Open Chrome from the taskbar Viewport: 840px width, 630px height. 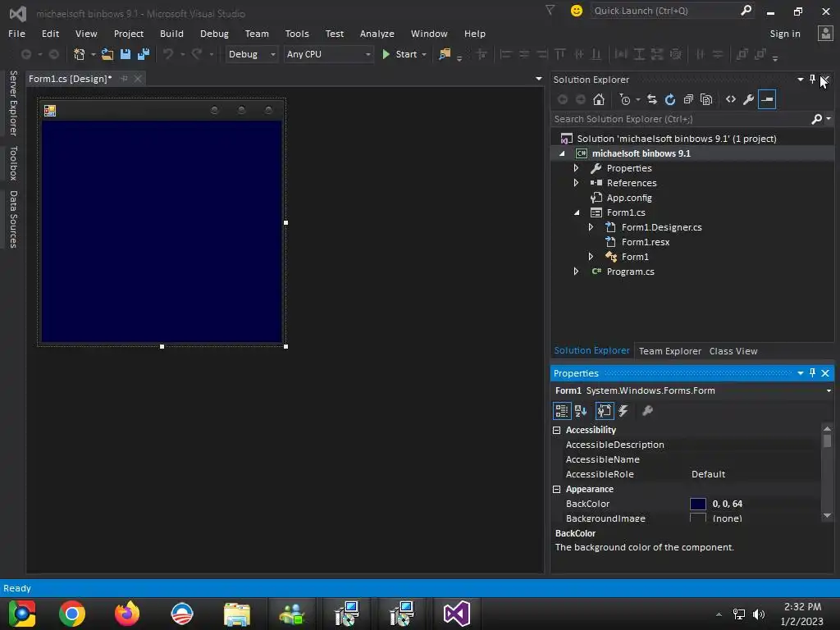(x=72, y=614)
